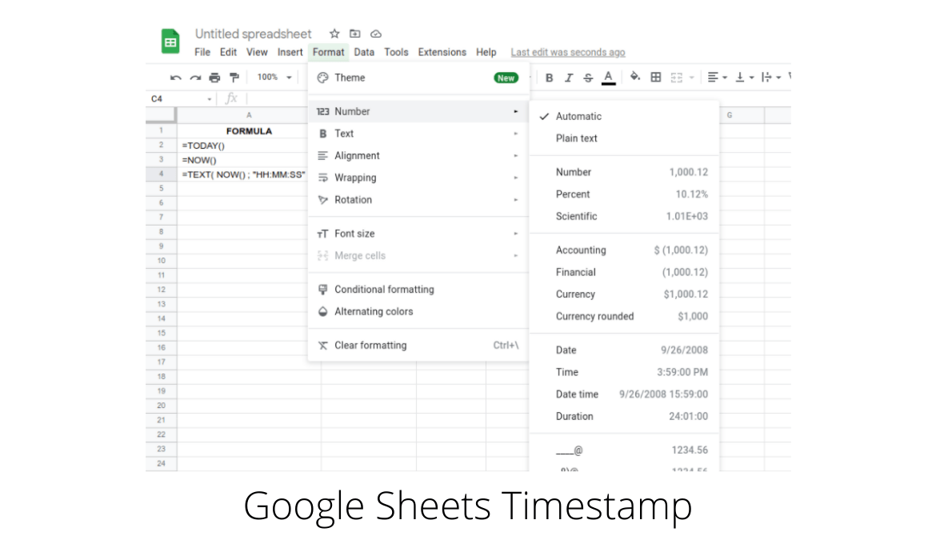Open the File menu

[x=202, y=52]
